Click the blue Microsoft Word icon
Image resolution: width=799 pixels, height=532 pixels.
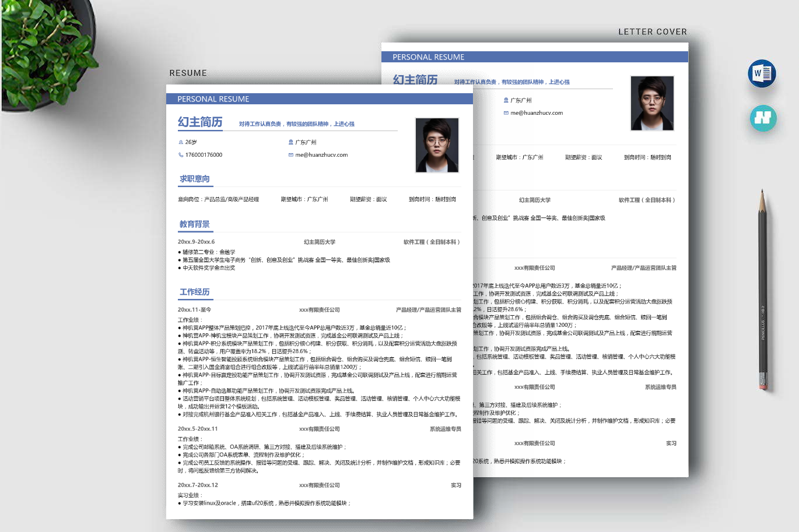coord(762,73)
